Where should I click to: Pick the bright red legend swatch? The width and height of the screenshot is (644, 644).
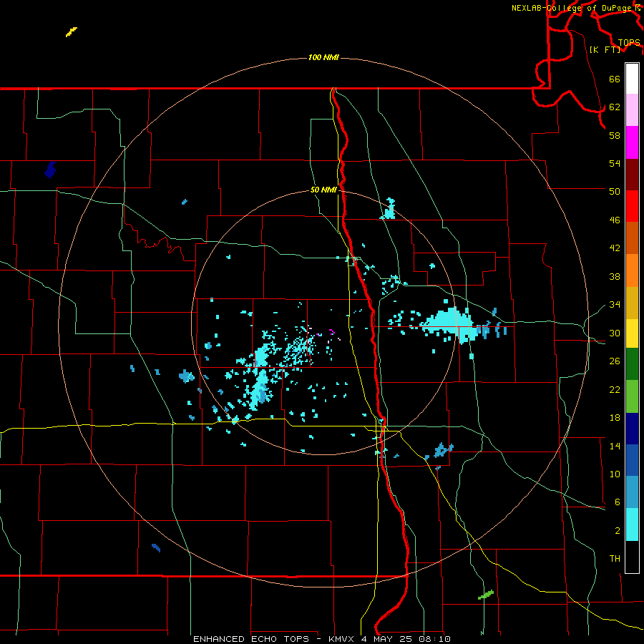[632, 206]
